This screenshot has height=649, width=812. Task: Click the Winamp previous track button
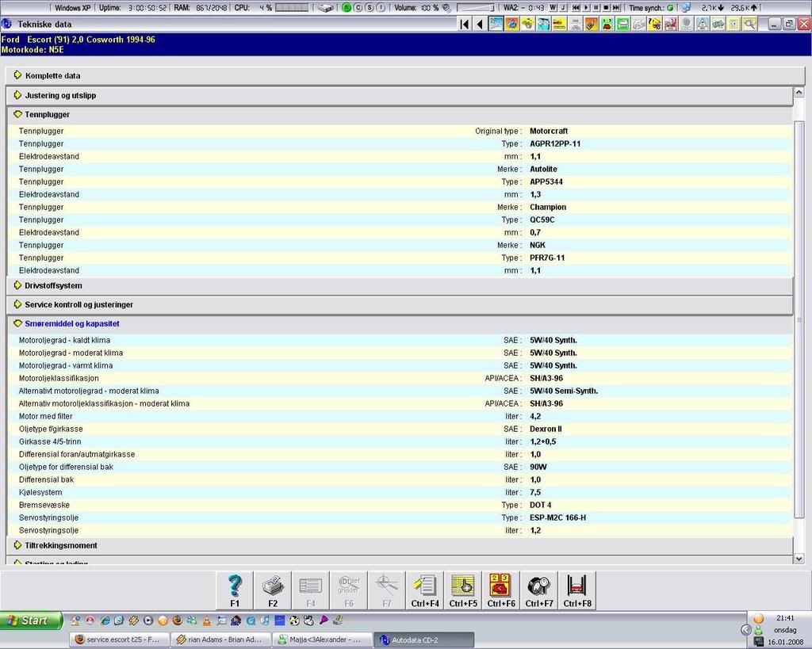click(x=576, y=8)
